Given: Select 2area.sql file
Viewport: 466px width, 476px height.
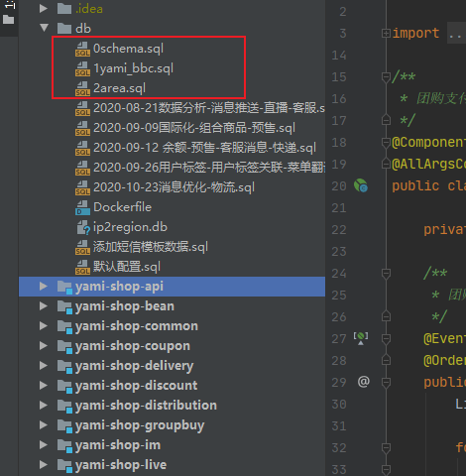Looking at the screenshot, I should 119,88.
